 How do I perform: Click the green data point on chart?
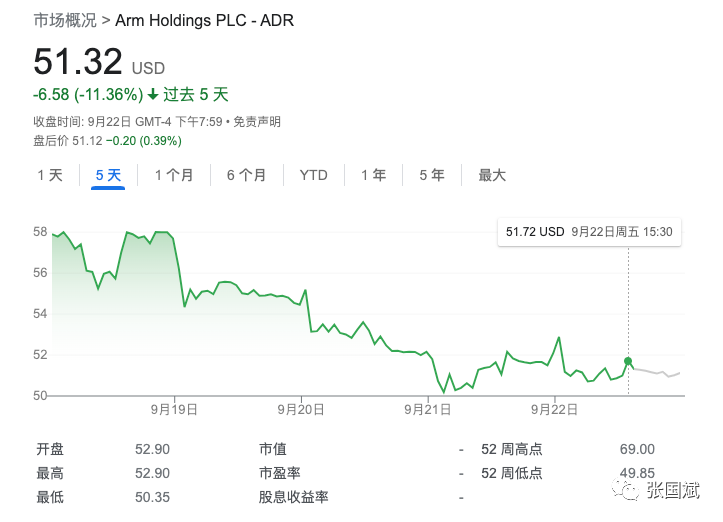pyautogui.click(x=628, y=361)
